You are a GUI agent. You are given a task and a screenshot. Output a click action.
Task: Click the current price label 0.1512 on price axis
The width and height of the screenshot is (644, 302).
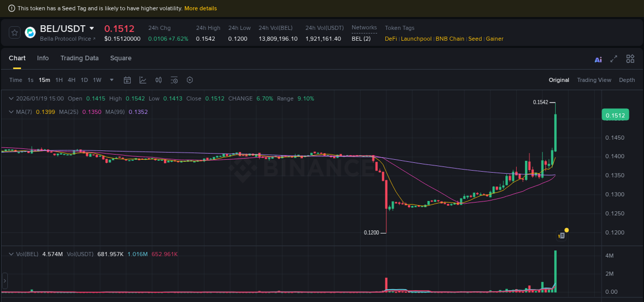click(615, 114)
